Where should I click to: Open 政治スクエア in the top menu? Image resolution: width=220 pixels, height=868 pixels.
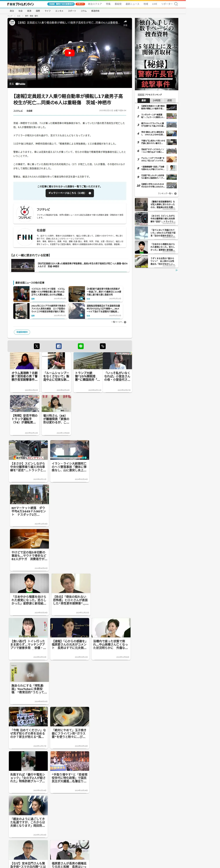[x=95, y=4]
